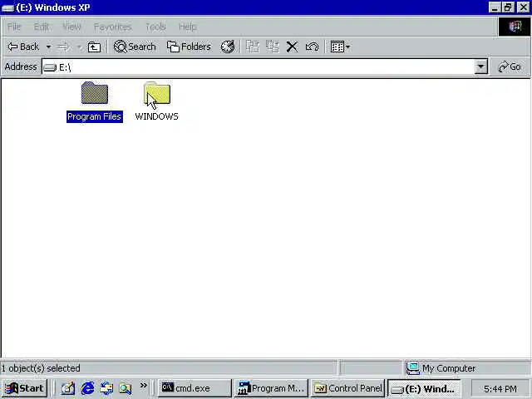532x399 pixels.
Task: Click the History toolbar icon
Action: [228, 47]
